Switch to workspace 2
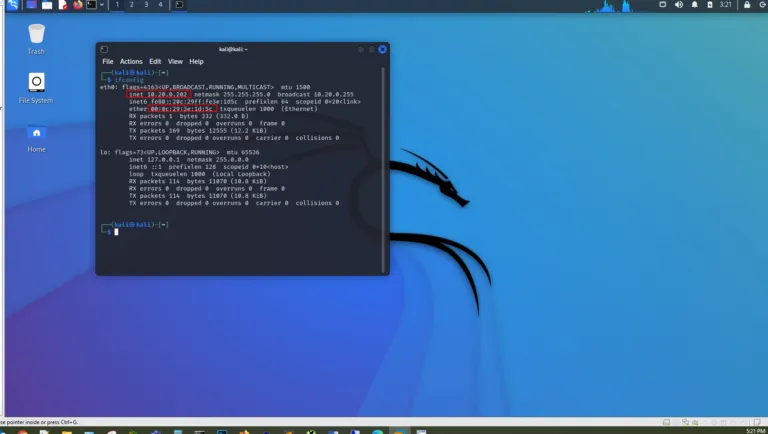Image resolution: width=768 pixels, height=434 pixels. click(x=131, y=5)
